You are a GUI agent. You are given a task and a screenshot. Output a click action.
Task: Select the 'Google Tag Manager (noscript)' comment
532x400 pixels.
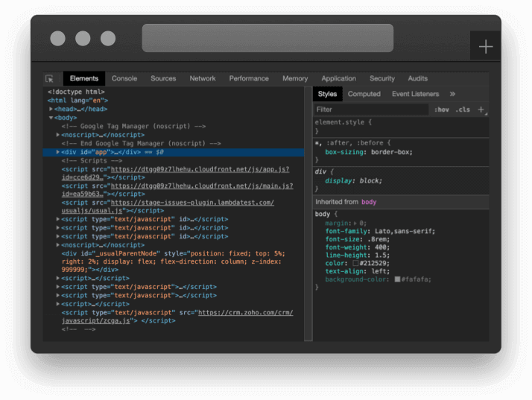[x=133, y=126]
